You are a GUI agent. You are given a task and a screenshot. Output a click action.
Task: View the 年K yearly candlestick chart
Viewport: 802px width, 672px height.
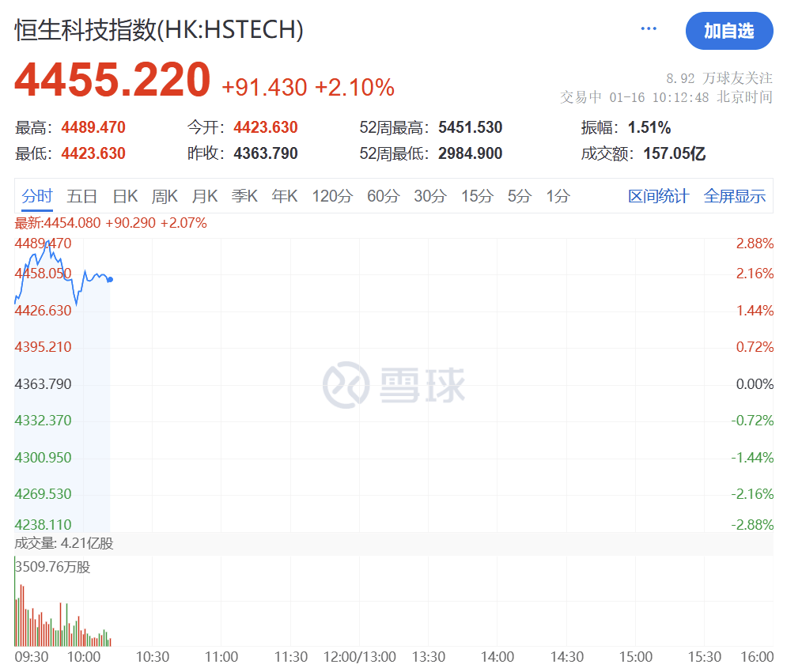click(285, 197)
